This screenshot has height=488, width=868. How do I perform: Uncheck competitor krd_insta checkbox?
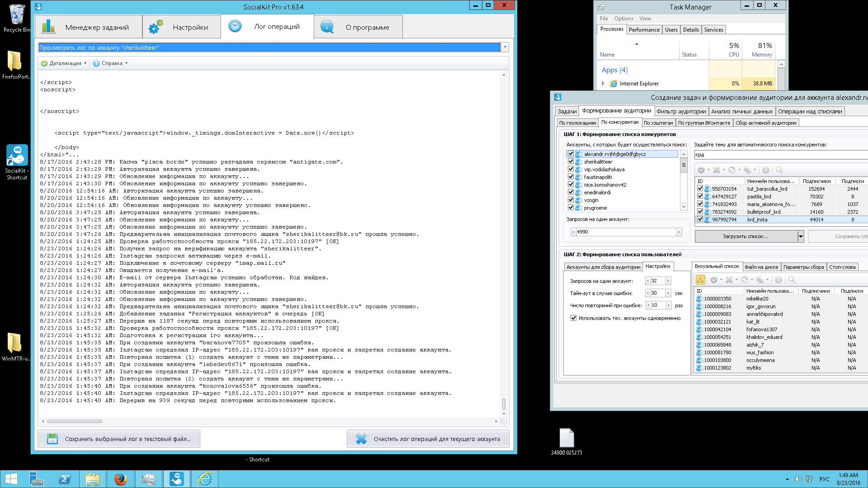coord(700,219)
